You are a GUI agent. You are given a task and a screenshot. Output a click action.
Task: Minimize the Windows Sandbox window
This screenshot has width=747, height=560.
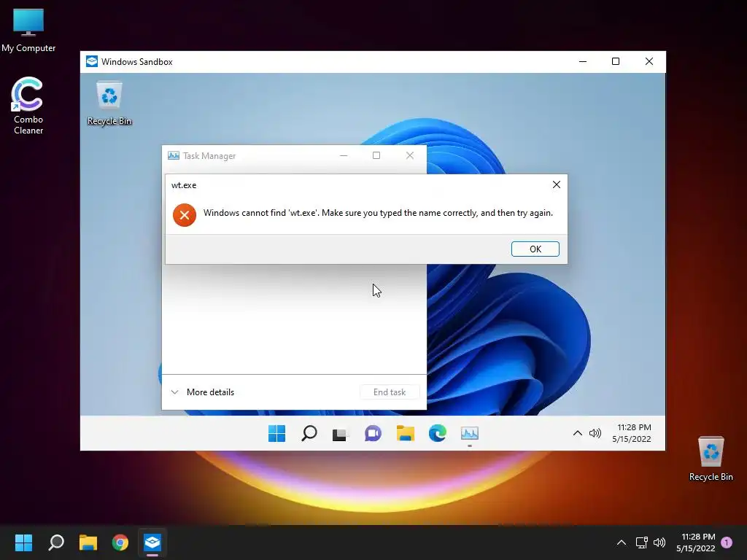[583, 61]
